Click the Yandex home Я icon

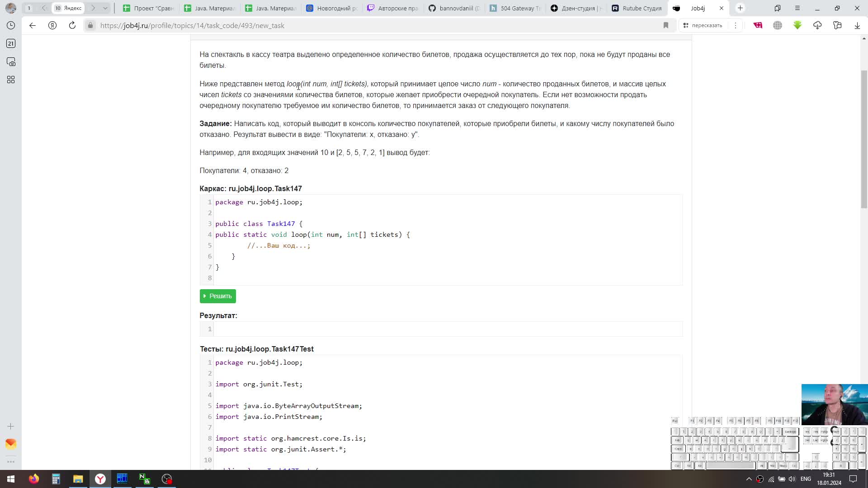tap(52, 25)
